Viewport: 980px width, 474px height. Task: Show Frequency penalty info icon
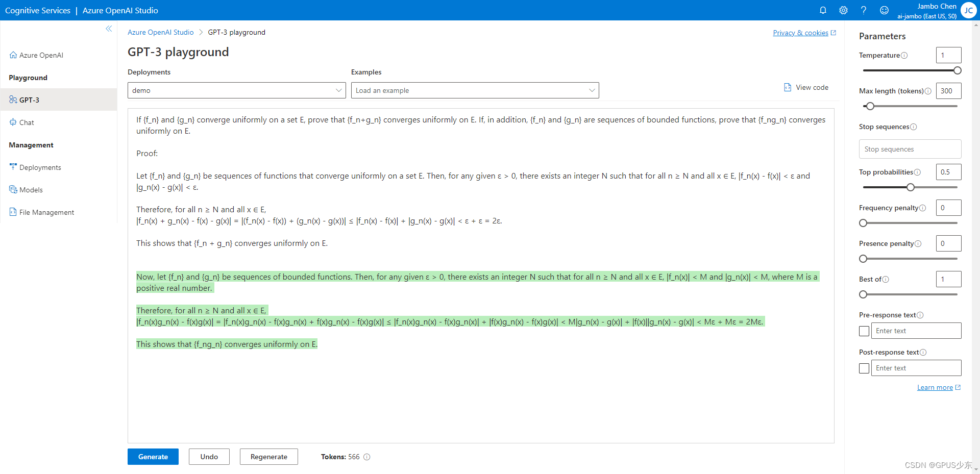pyautogui.click(x=922, y=208)
